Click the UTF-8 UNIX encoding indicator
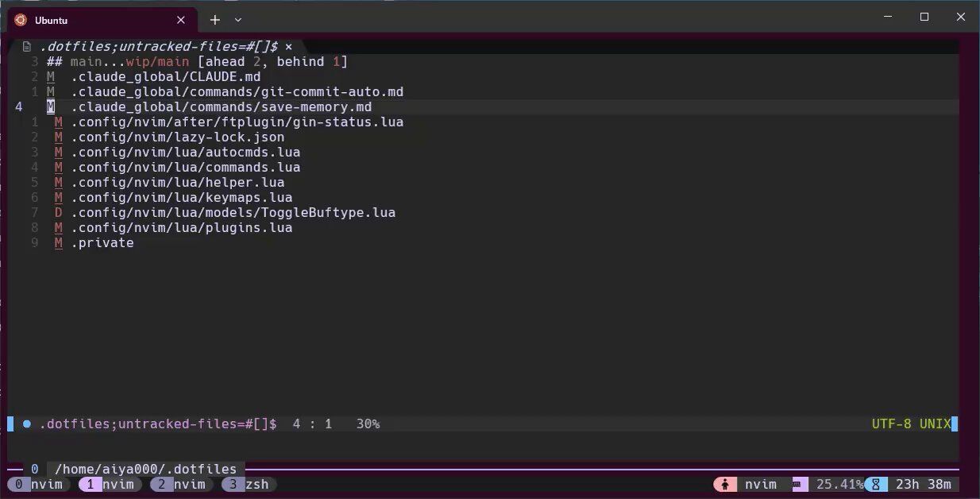980x499 pixels. [x=911, y=424]
